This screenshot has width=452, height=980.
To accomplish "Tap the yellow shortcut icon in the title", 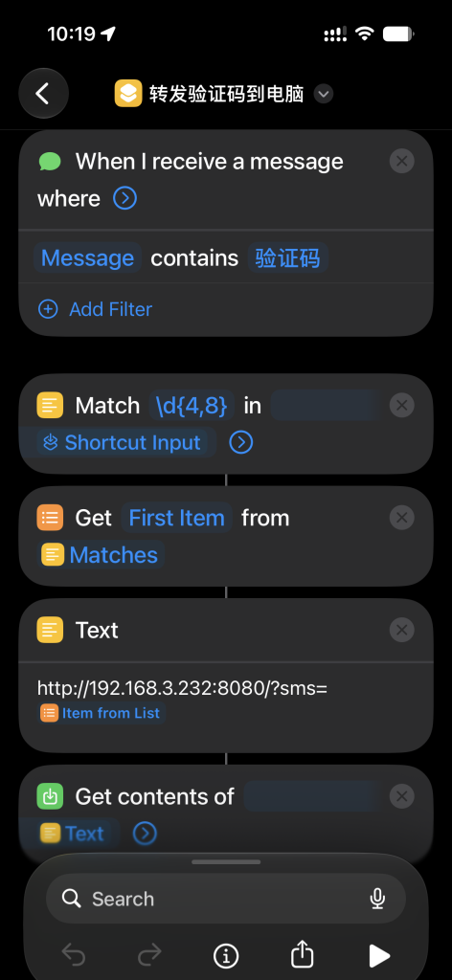I will 128,94.
